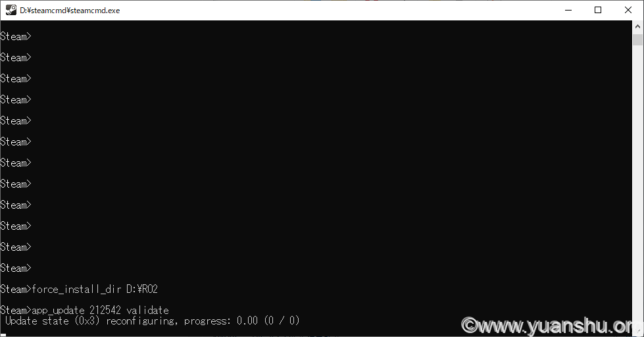Click the vertical scrollbar thumb
The image size is (644, 337).
coord(637,40)
